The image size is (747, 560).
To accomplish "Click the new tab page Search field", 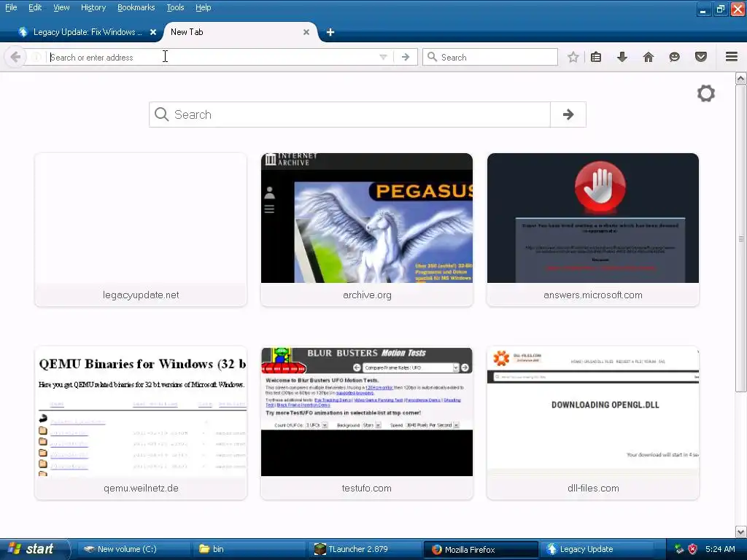I will click(x=349, y=114).
